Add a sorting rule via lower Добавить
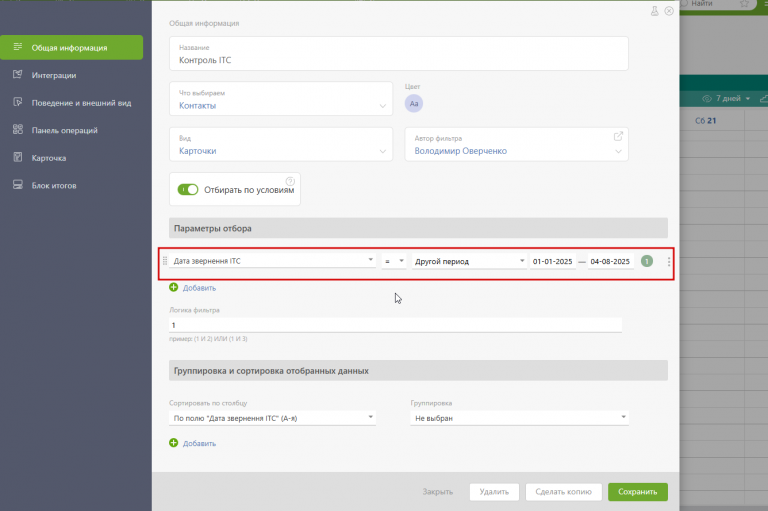The height and width of the screenshot is (511, 768). 192,443
